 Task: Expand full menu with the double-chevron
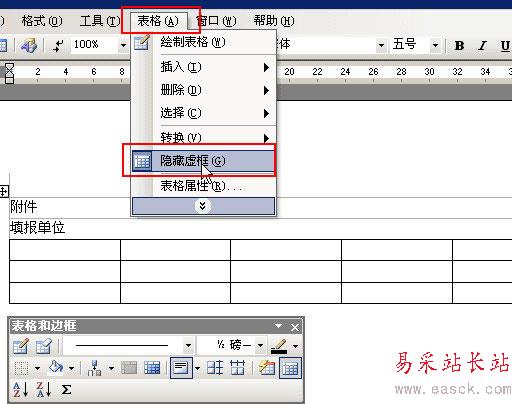[203, 206]
